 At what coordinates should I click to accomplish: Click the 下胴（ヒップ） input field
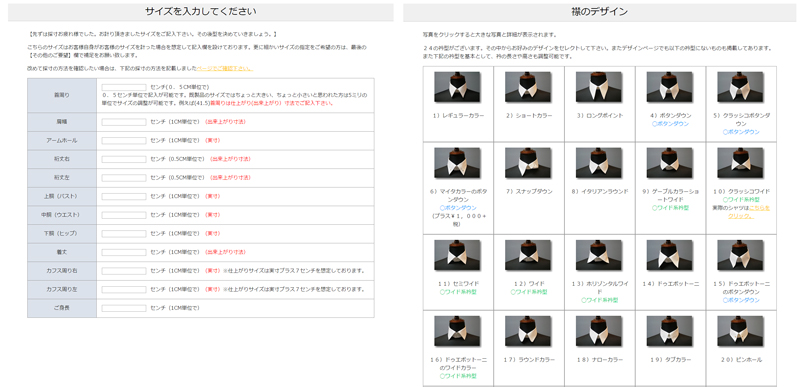point(123,234)
